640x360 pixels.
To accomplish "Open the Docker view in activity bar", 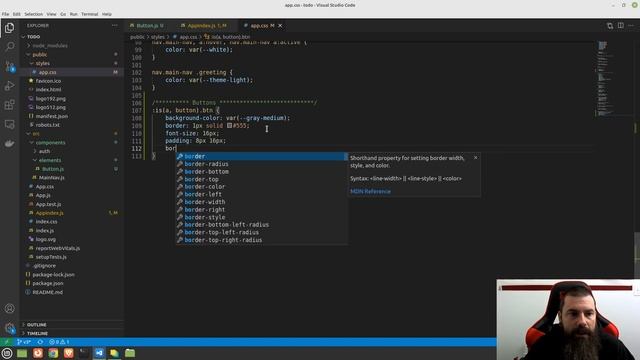I will 9,143.
